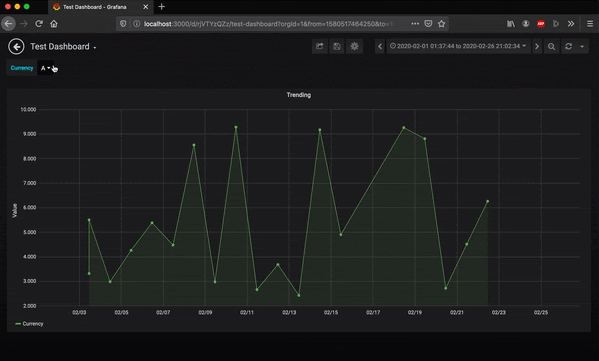Click the green Currency legend color swatch
The width and height of the screenshot is (599, 361).
point(18,324)
